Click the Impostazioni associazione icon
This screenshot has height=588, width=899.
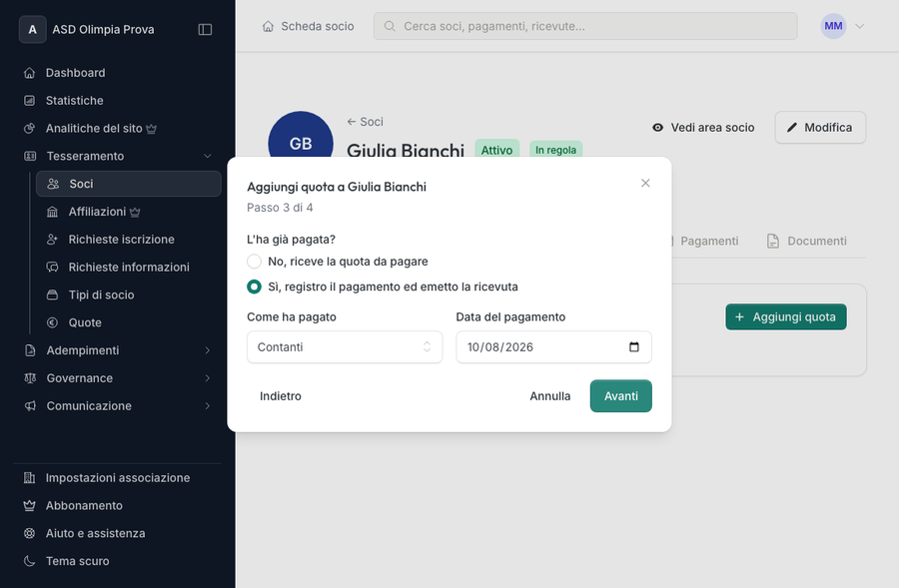29,478
